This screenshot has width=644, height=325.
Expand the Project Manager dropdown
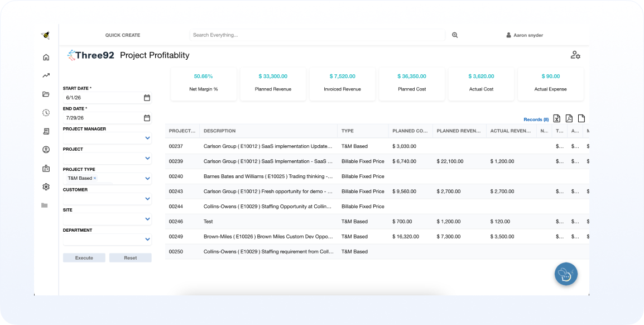pos(147,138)
